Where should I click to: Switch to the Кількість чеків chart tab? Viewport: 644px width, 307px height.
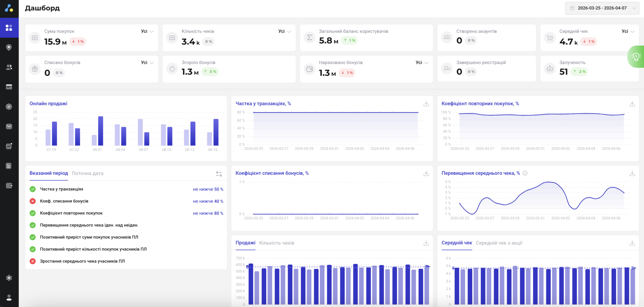point(276,243)
